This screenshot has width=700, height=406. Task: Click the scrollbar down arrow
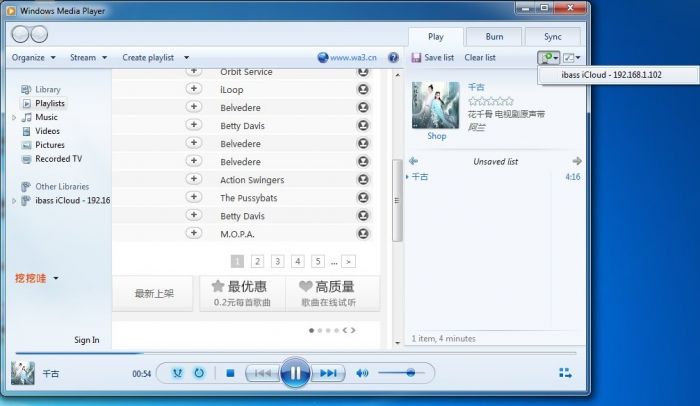point(397,343)
